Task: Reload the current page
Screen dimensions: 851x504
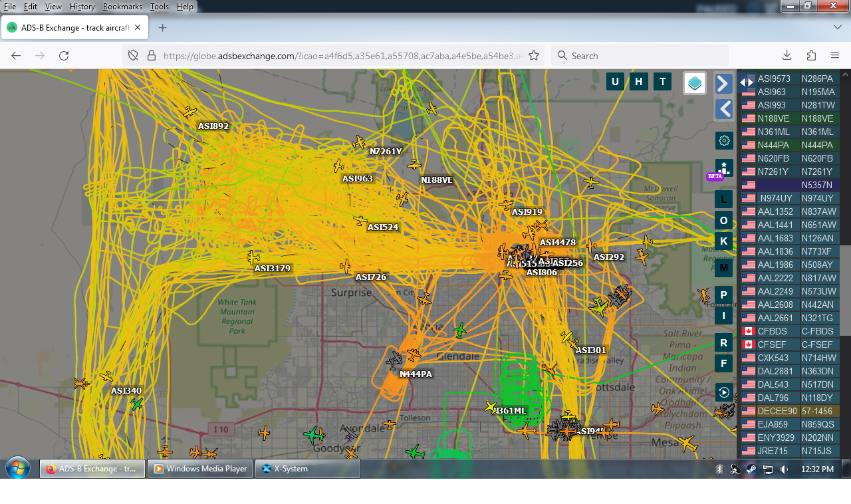Action: (x=64, y=56)
